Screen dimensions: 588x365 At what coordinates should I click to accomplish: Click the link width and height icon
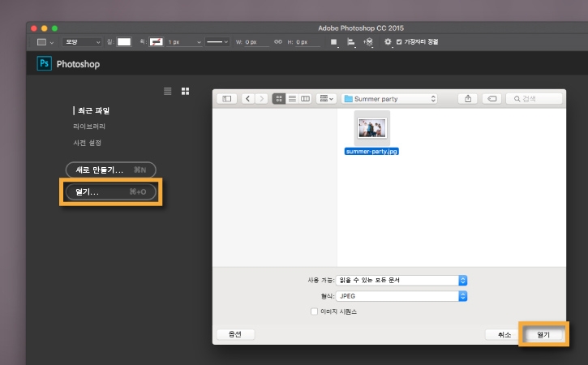[x=278, y=41]
